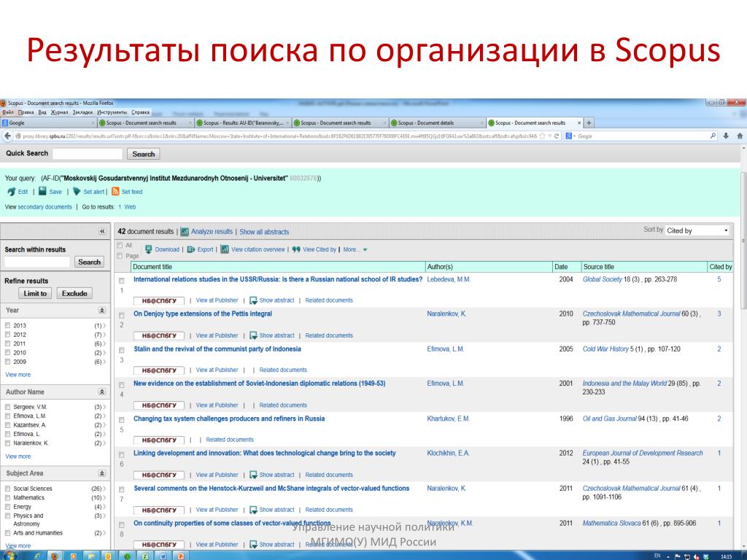Click the Analyze results chart icon
The width and height of the screenshot is (747, 560).
point(185,232)
